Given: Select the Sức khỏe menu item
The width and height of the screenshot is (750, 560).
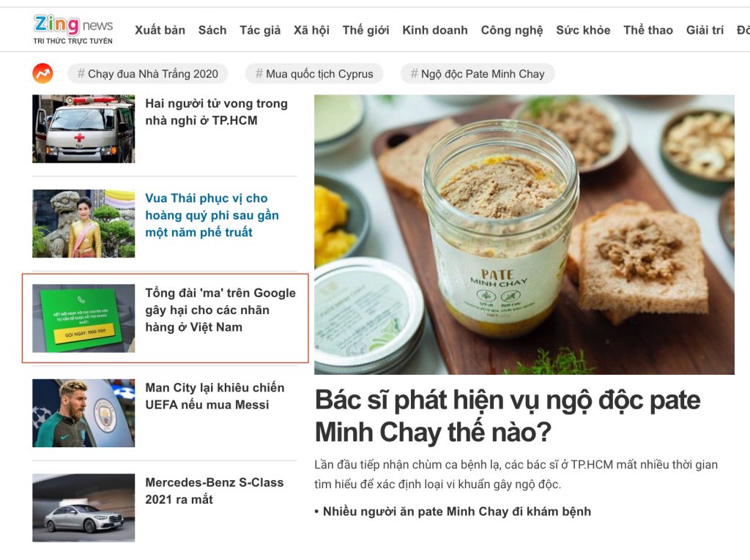Looking at the screenshot, I should coord(583,30).
